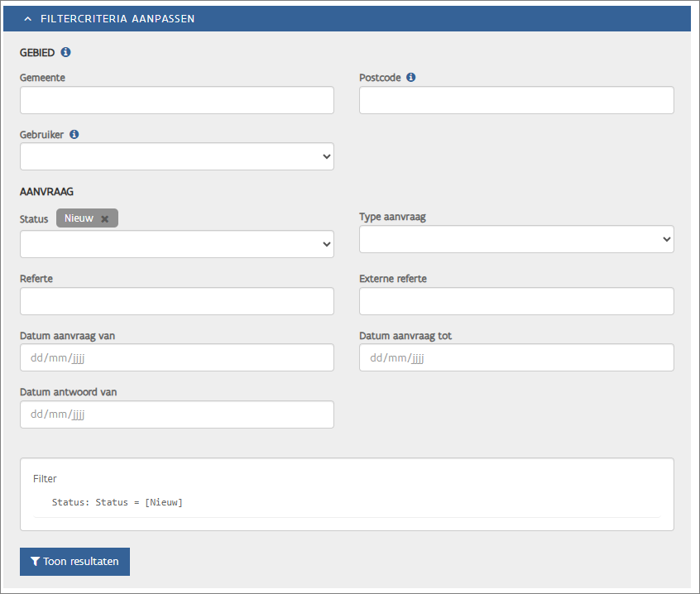Viewport: 700px width, 594px height.
Task: Click the Filter summary text Status = [Nieuw]
Action: tap(117, 502)
